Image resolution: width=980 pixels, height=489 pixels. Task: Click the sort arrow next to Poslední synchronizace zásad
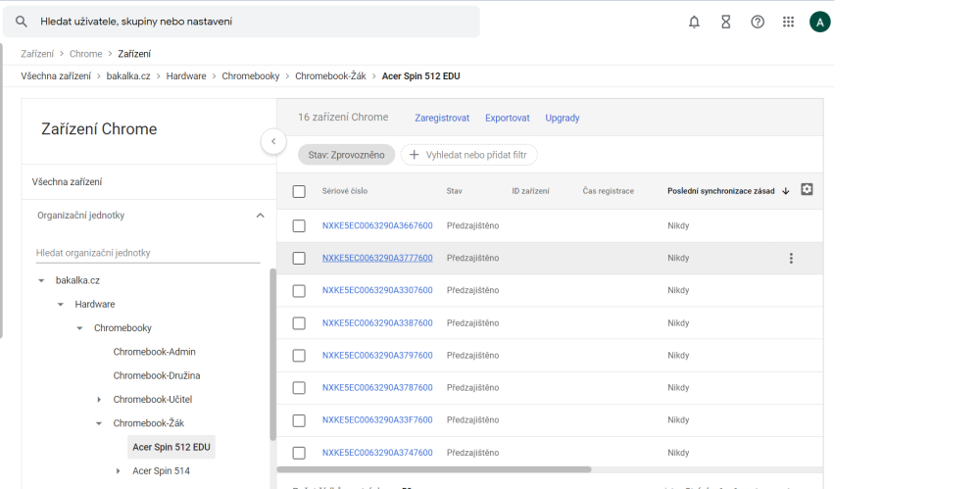point(786,191)
